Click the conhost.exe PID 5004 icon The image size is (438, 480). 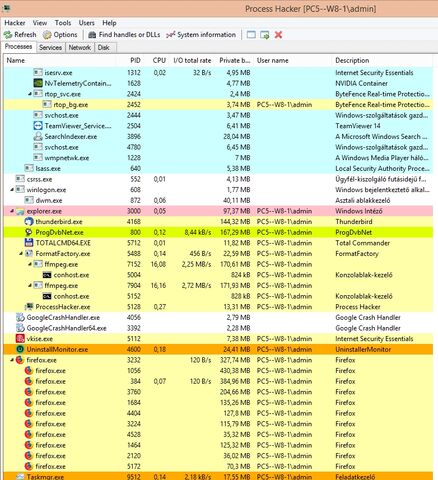point(47,275)
